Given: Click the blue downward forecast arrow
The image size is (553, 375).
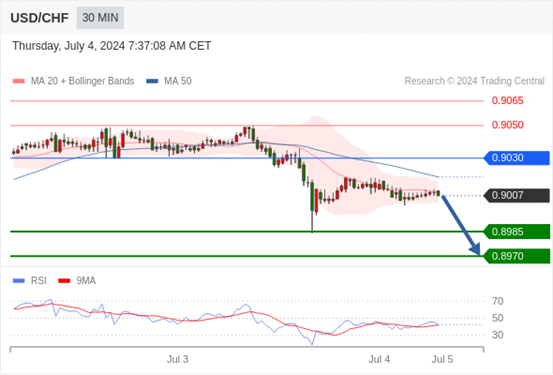Looking at the screenshot, I should click(461, 225).
